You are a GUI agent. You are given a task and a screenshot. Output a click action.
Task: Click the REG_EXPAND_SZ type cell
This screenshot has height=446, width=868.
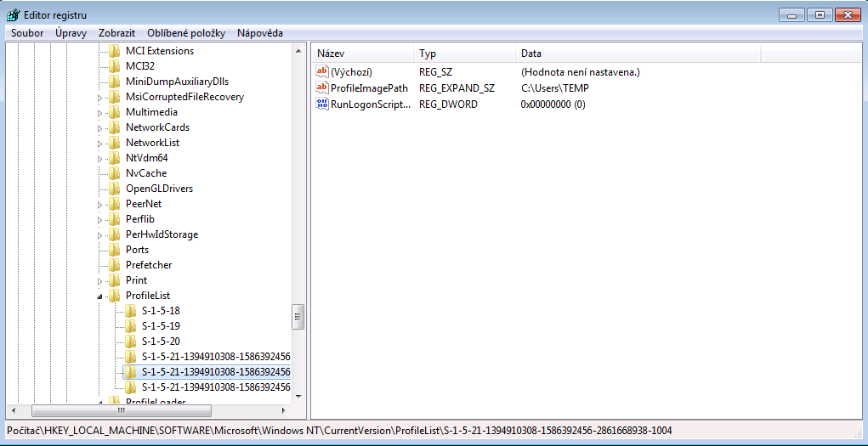point(457,88)
